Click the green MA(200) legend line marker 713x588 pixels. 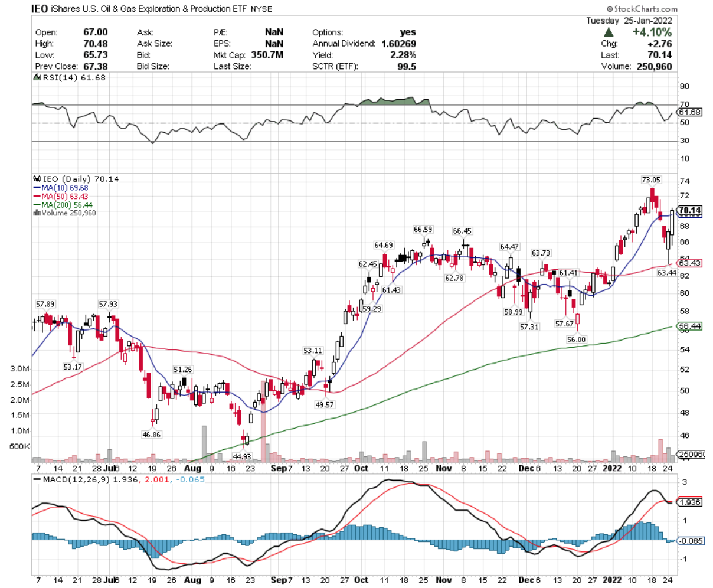click(x=37, y=205)
